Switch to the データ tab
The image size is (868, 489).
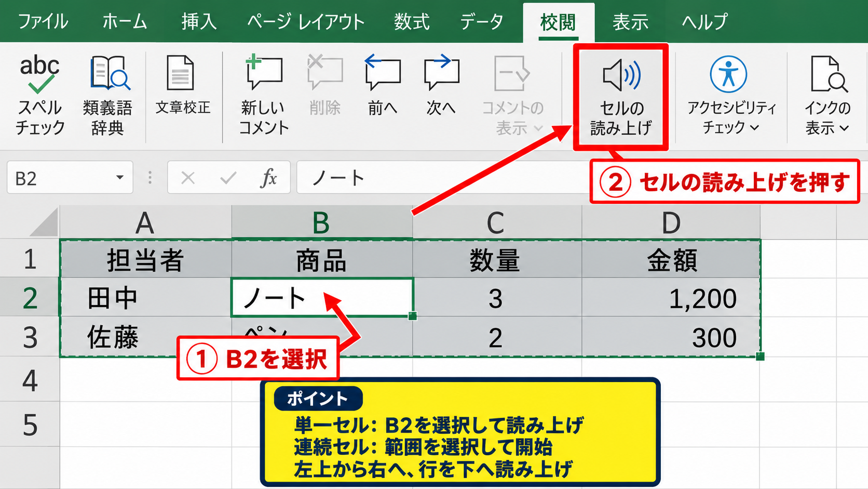(x=482, y=22)
